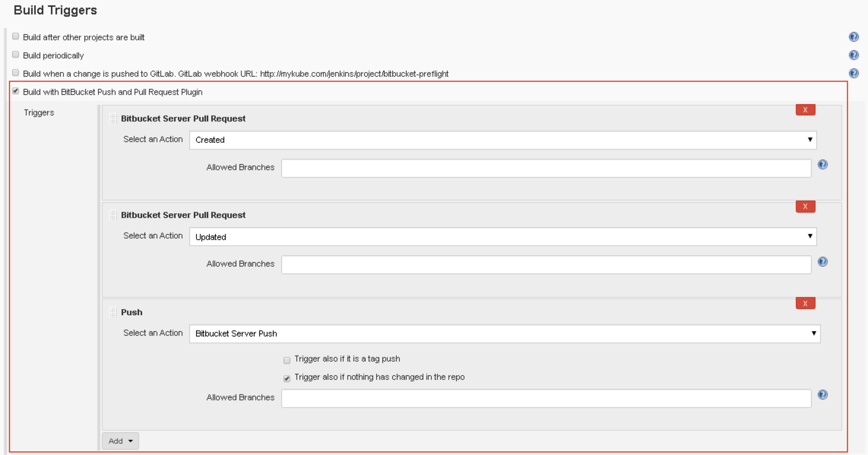The height and width of the screenshot is (455, 868).
Task: Click drag handle of Created Pull Request trigger
Action: [x=113, y=118]
